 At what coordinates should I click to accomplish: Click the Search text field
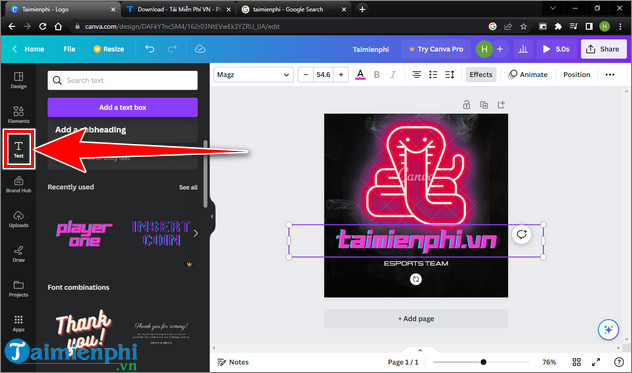click(x=123, y=80)
